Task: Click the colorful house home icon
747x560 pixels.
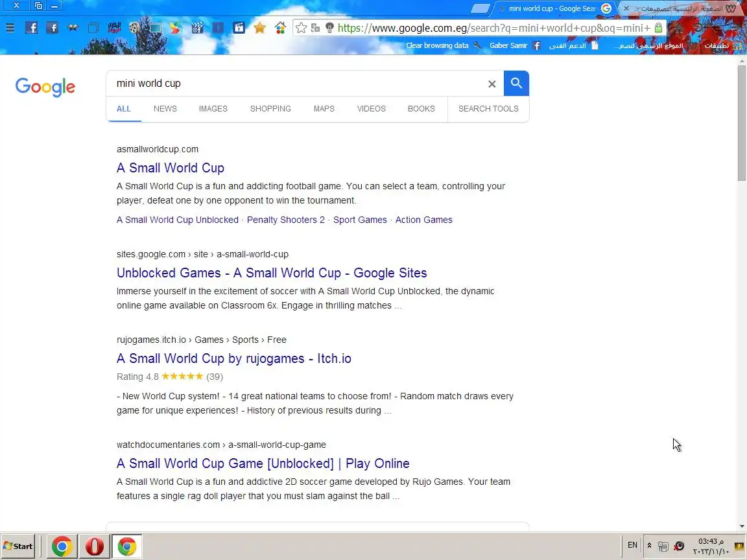Action: pos(280,28)
